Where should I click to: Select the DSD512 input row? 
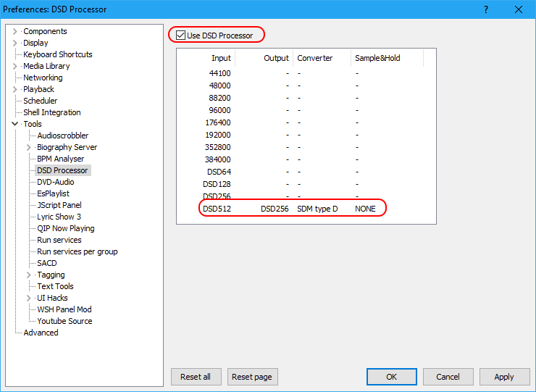pos(217,209)
